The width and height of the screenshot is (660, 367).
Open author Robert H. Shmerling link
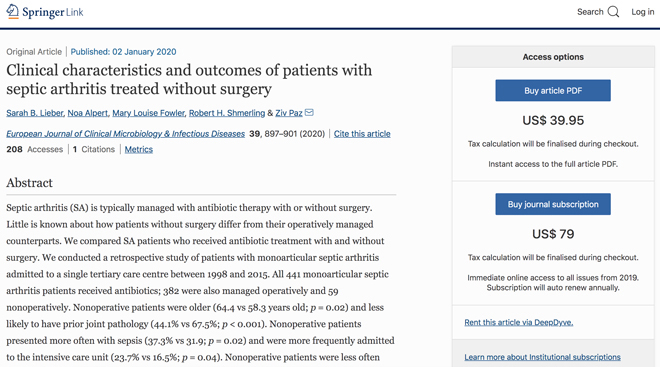pyautogui.click(x=227, y=113)
